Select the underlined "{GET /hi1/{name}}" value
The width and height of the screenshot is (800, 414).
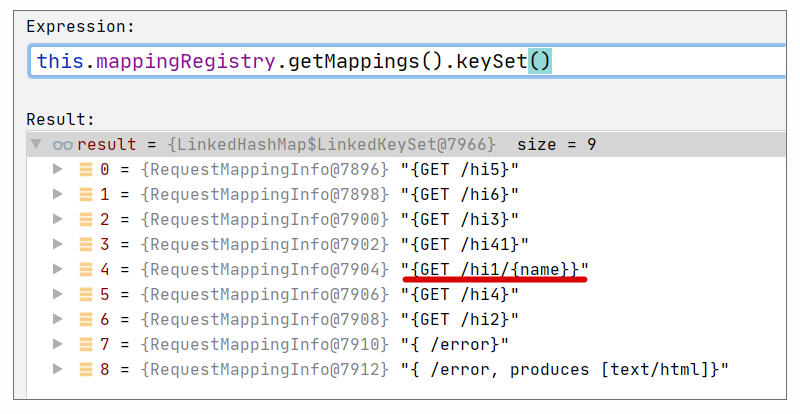click(x=495, y=269)
